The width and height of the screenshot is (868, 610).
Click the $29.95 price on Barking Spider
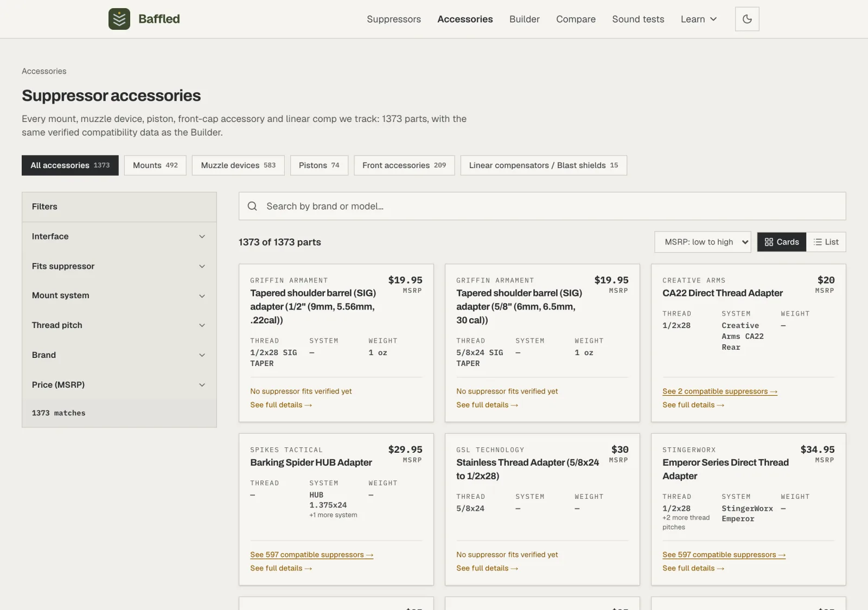coord(405,450)
